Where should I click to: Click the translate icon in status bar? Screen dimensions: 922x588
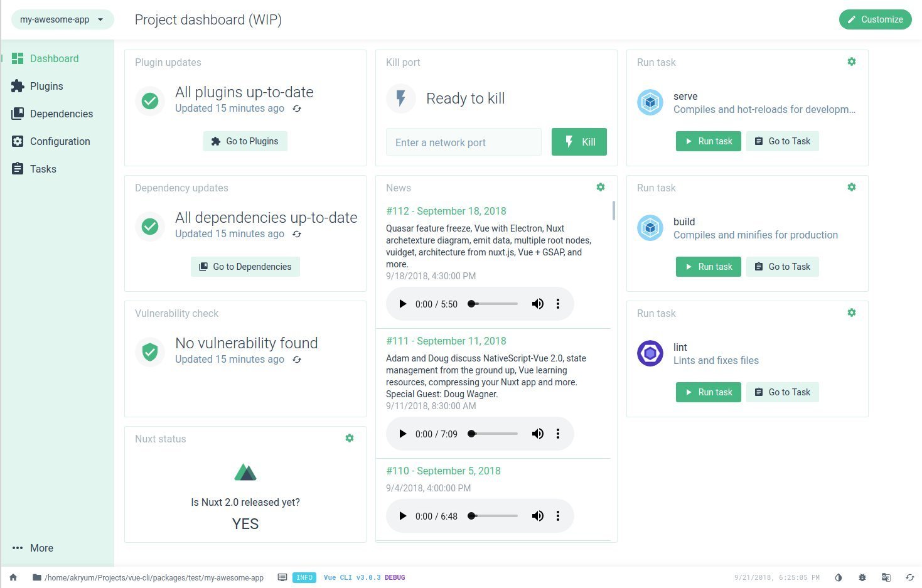coord(886,577)
